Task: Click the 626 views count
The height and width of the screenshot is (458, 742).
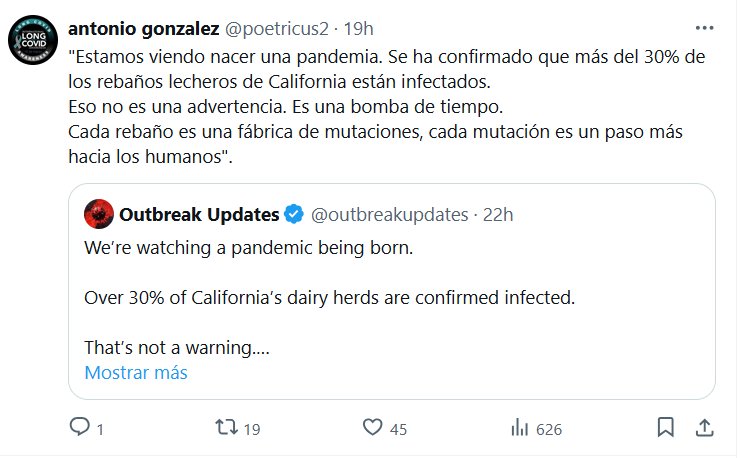Action: (549, 428)
